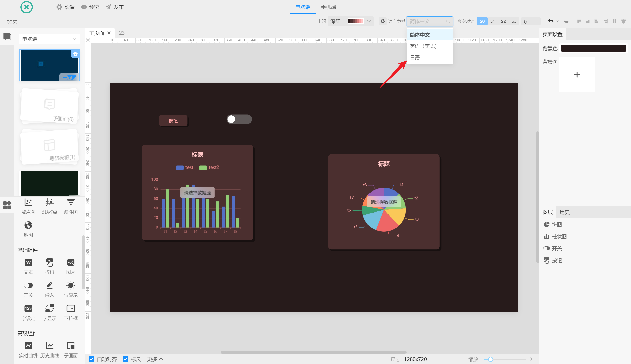Screen dimensions: 631x364
Task: Click the align right icon
Action: pyautogui.click(x=606, y=21)
